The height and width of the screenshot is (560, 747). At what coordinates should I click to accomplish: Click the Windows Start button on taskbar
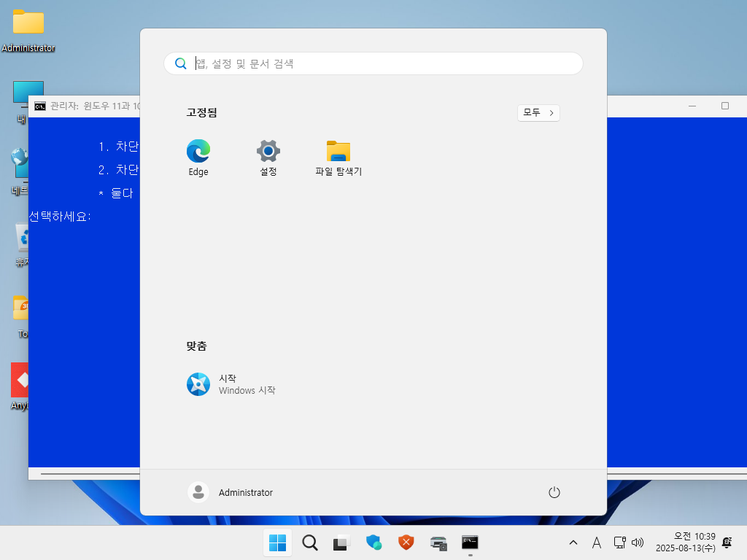coord(277,542)
